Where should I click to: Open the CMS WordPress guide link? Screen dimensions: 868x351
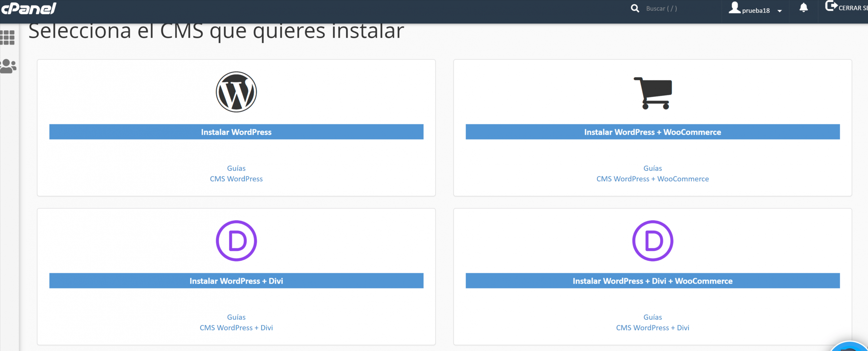coord(236,179)
